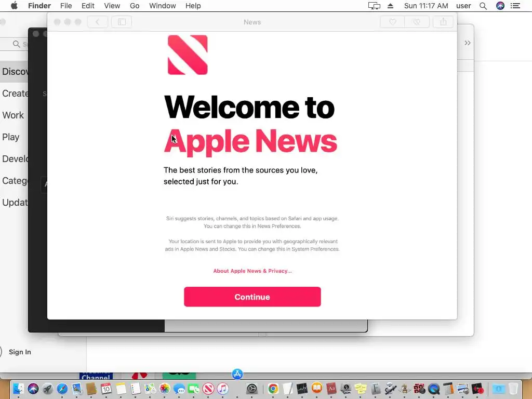Open the View menu
The width and height of the screenshot is (532, 399).
112,6
